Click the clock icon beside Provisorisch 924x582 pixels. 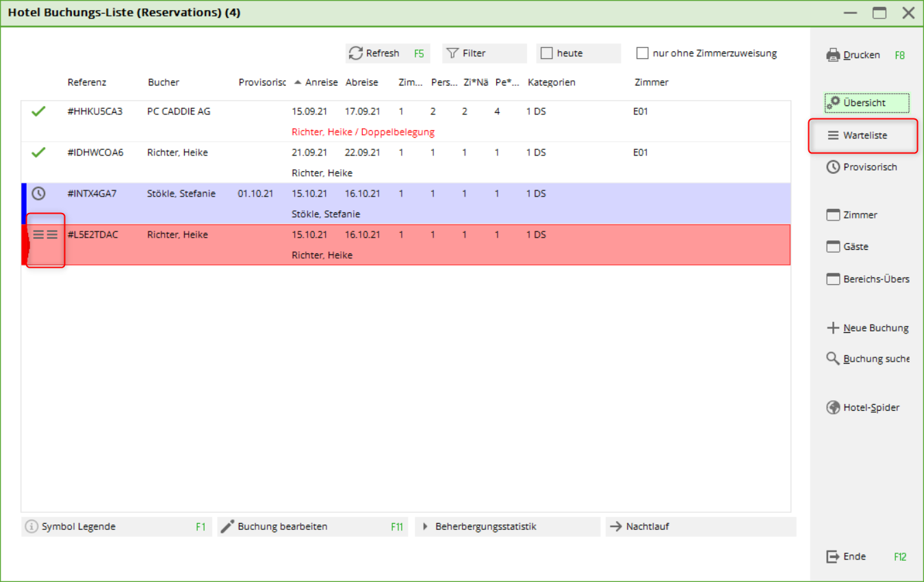(833, 167)
